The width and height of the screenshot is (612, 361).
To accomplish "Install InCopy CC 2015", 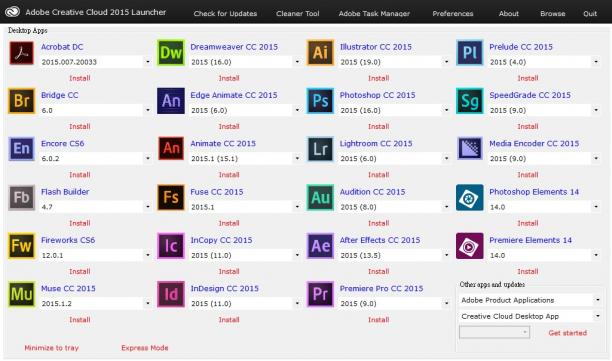I will [229, 271].
